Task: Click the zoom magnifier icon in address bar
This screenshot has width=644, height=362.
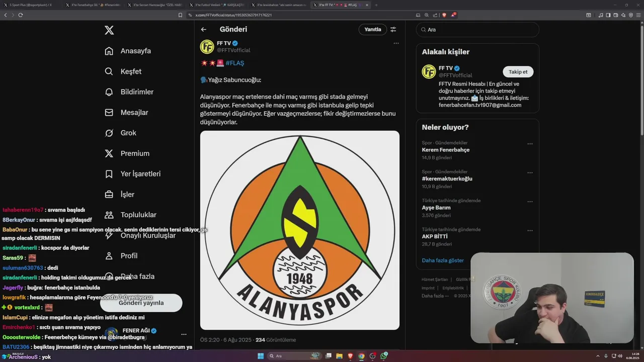Action: [427, 15]
